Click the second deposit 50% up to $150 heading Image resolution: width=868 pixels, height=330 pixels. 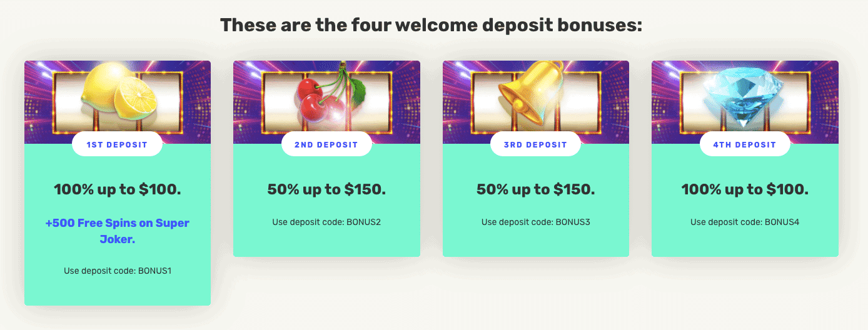coord(326,189)
